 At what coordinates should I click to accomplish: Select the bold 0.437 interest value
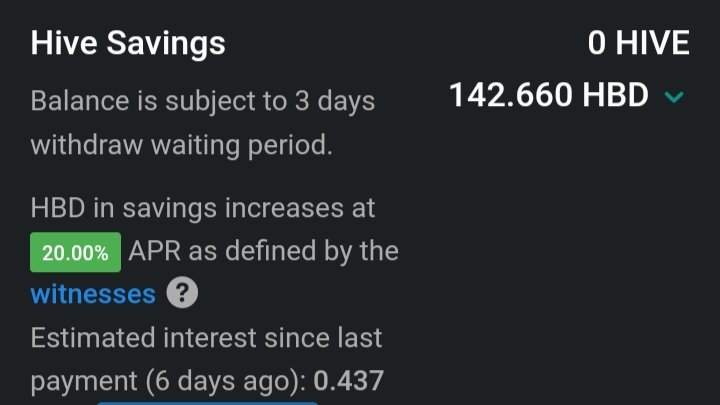point(349,381)
